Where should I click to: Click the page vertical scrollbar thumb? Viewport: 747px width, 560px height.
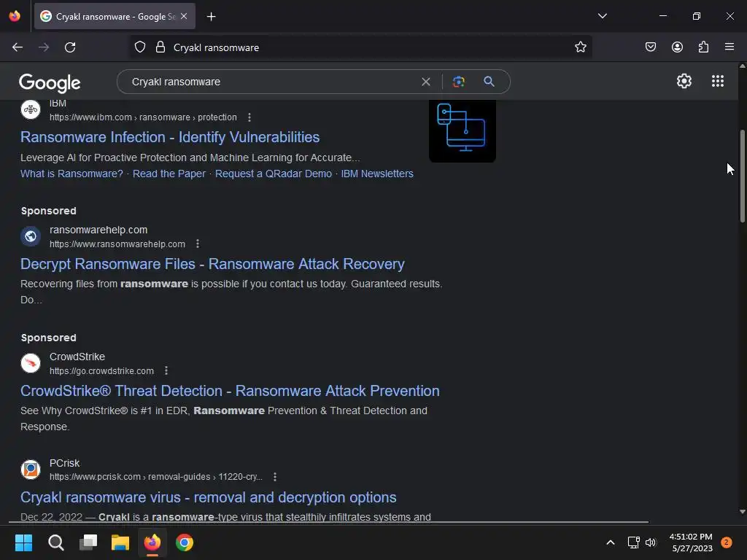[x=742, y=176]
